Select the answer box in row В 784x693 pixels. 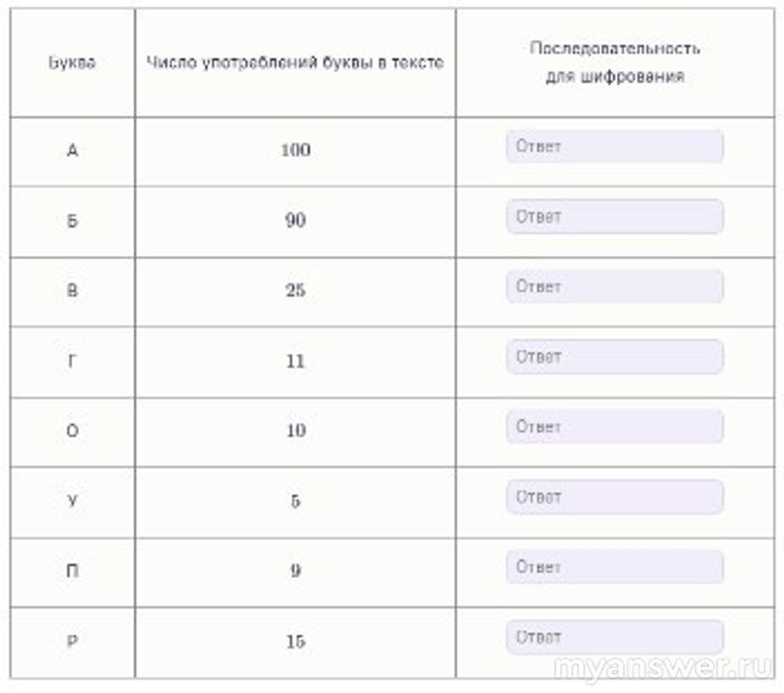point(614,287)
